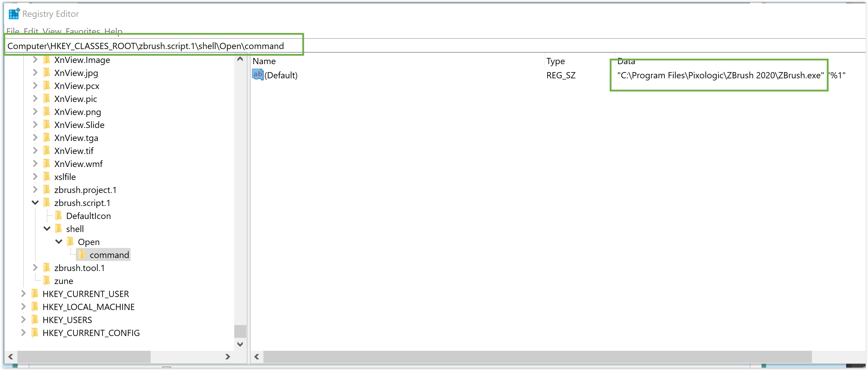Expand the HKEY_CURRENT_CONFIG hive
Screen dimensions: 868x370
[23, 332]
